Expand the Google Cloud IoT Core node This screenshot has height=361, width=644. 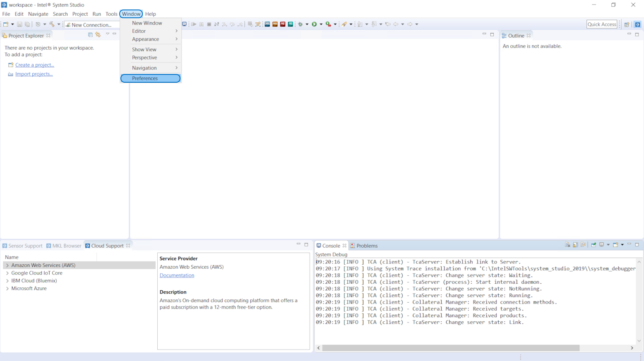(7, 273)
